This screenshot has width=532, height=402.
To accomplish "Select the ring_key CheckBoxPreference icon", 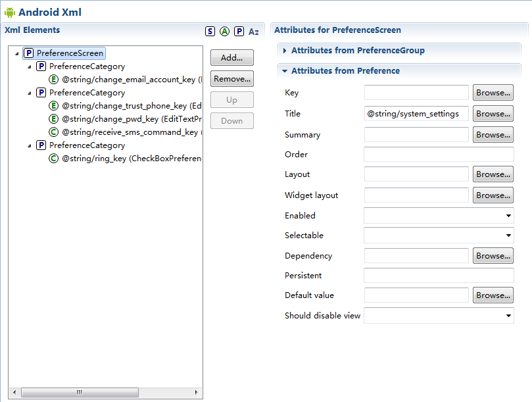I will (54, 159).
